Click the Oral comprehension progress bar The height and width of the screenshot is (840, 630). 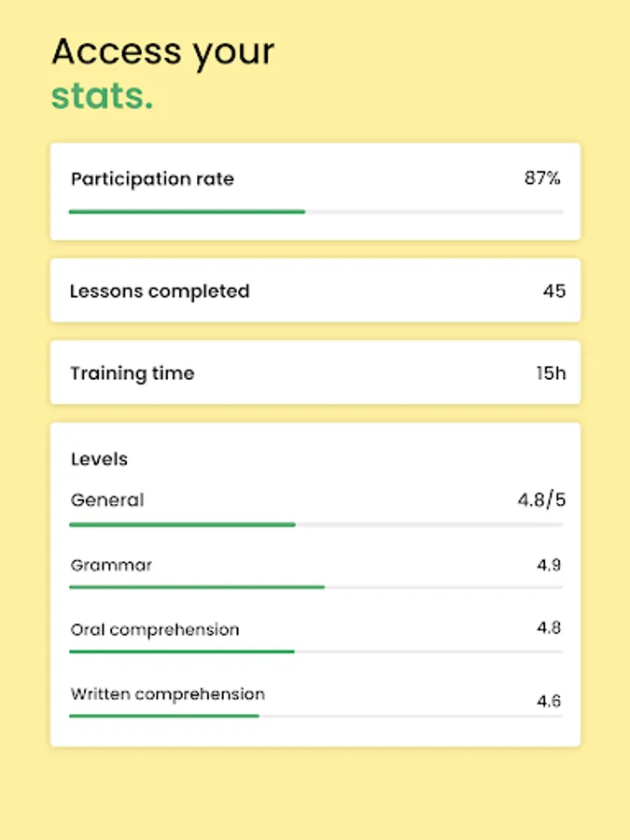click(315, 651)
